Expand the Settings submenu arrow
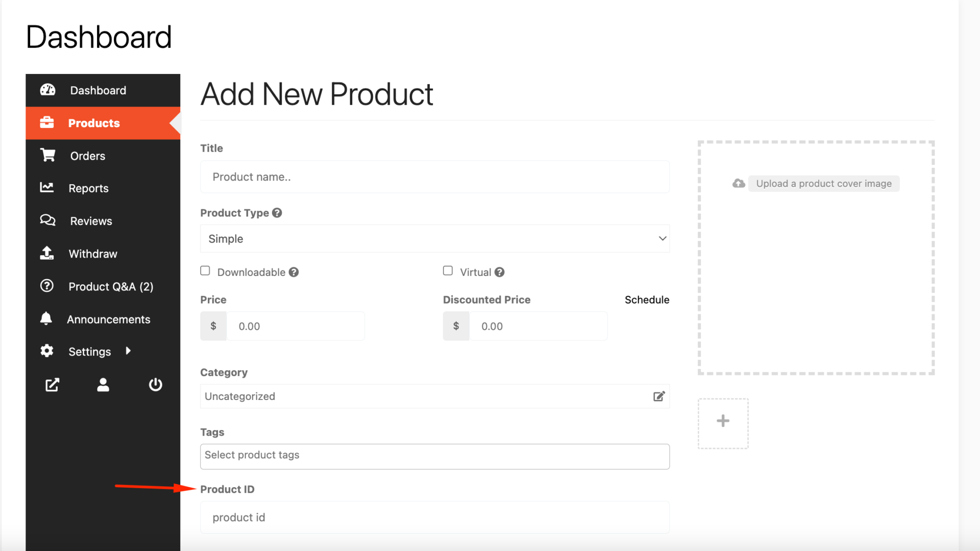The height and width of the screenshot is (551, 980). point(128,351)
